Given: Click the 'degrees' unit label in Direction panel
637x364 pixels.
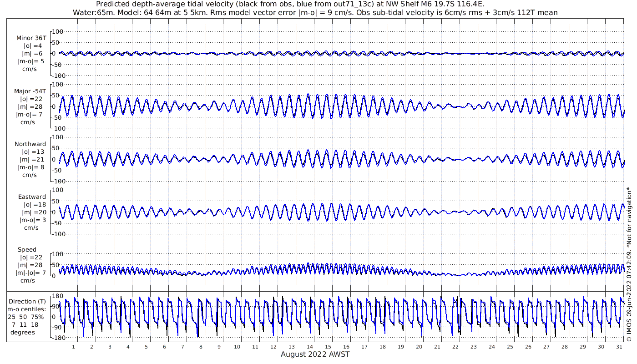Looking at the screenshot, I should coord(23,333).
